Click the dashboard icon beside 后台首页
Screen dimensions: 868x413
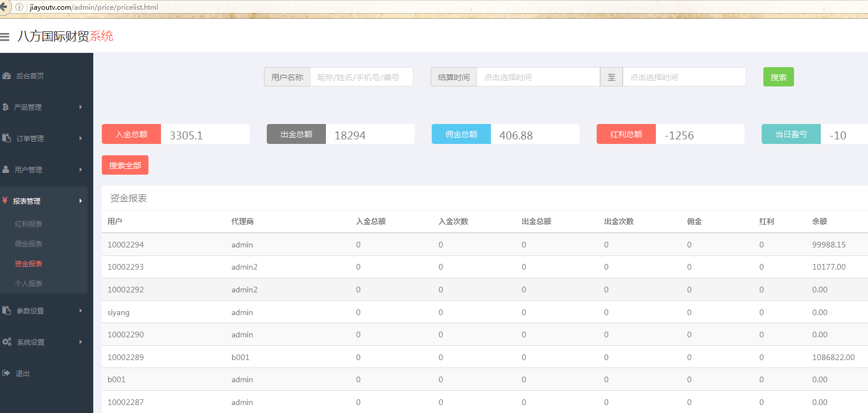pos(6,76)
